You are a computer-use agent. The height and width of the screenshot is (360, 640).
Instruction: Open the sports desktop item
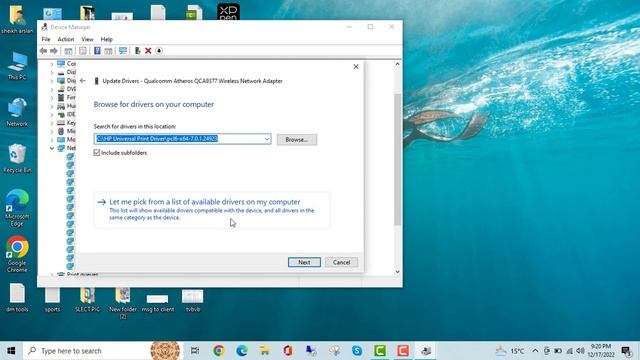[52, 299]
